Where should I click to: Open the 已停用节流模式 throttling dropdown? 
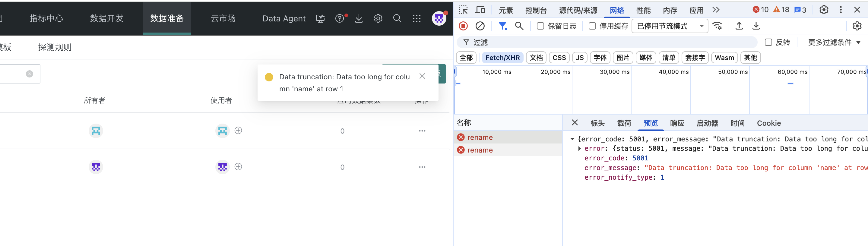(x=670, y=26)
